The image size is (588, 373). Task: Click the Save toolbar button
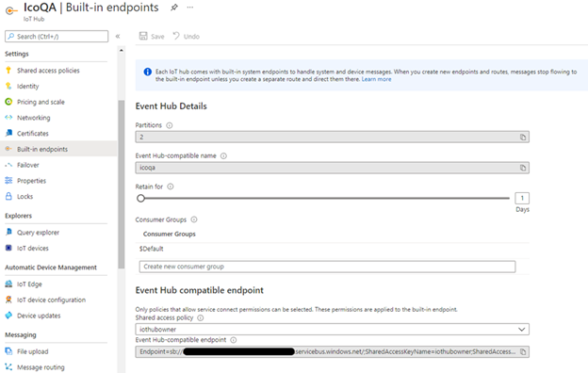pos(152,36)
